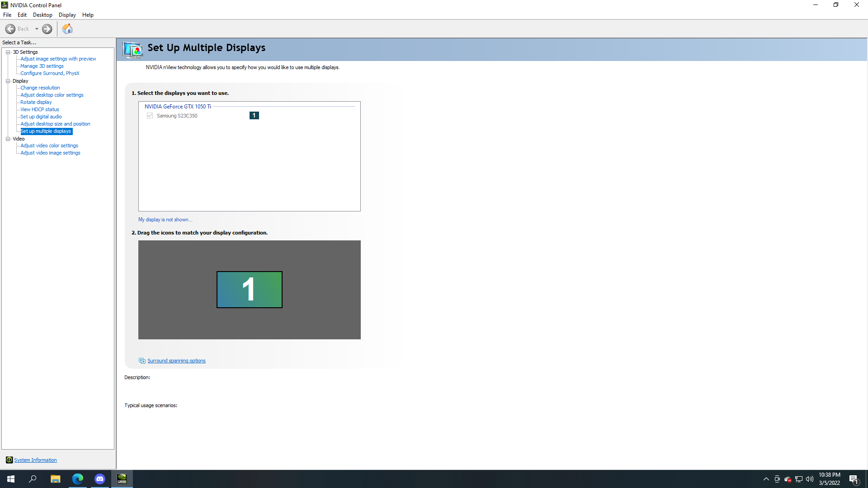This screenshot has width=868, height=488.
Task: Open the Windows Start menu
Action: (11, 479)
